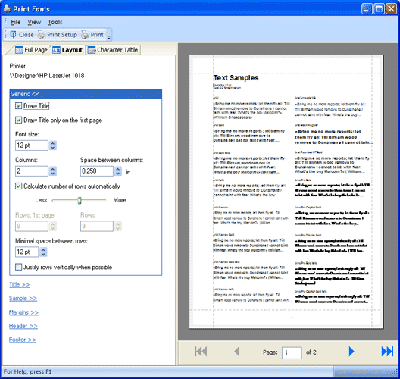Viewport: 400px width, 379px height.
Task: Click the Columns input field
Action: pos(32,171)
